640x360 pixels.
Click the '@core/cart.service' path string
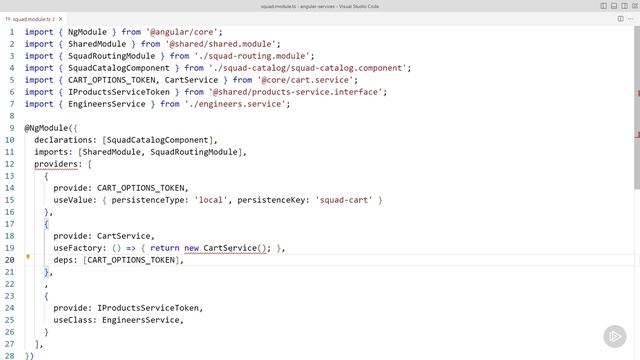click(305, 80)
